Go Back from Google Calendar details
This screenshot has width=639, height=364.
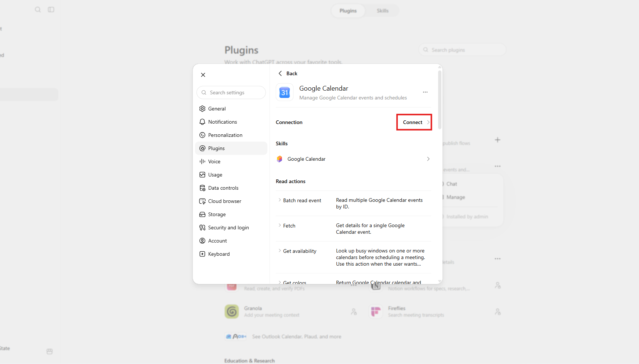click(x=288, y=73)
